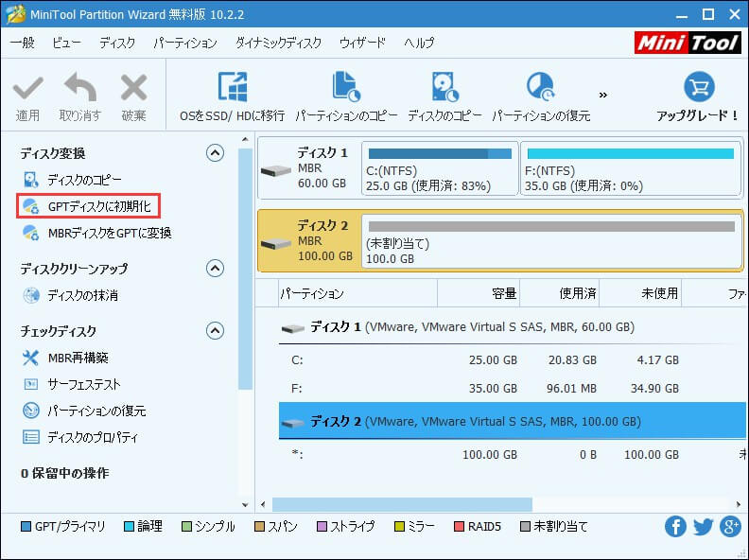Collapse the ディスク変換 section

[x=215, y=153]
